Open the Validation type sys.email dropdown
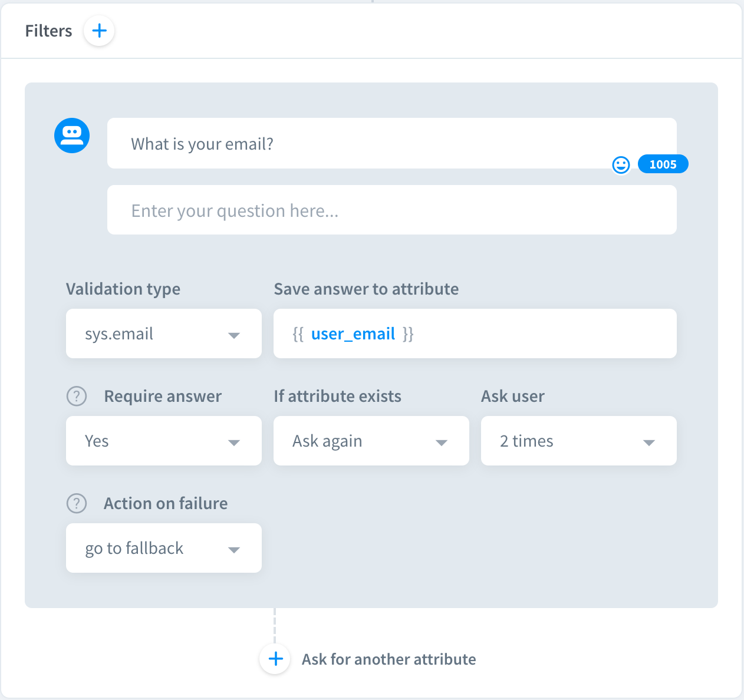This screenshot has height=700, width=744. click(x=163, y=334)
